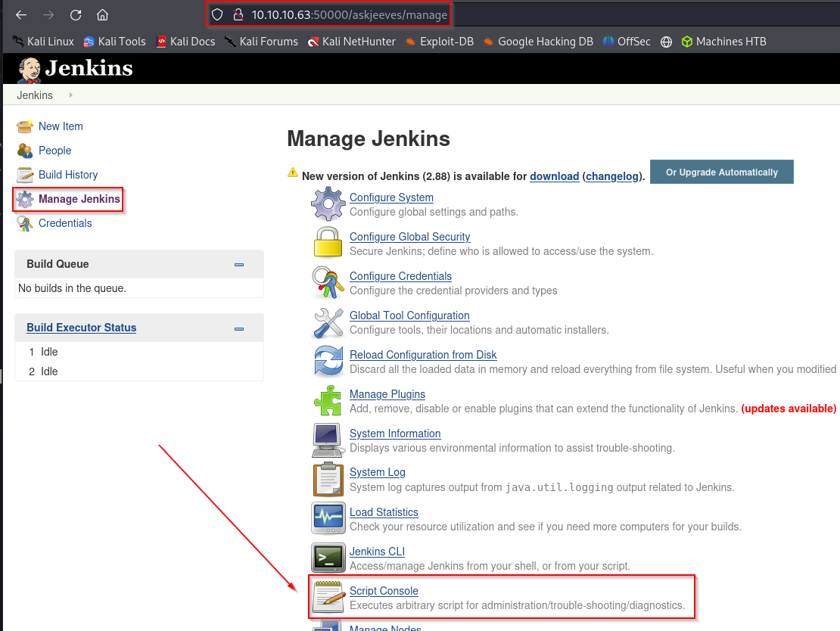Open the OffSec bookmark

627,42
